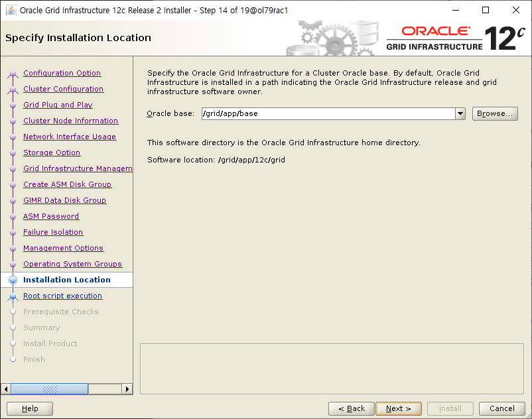
Task: Open Grid Infrastructure Management step
Action: pos(78,168)
